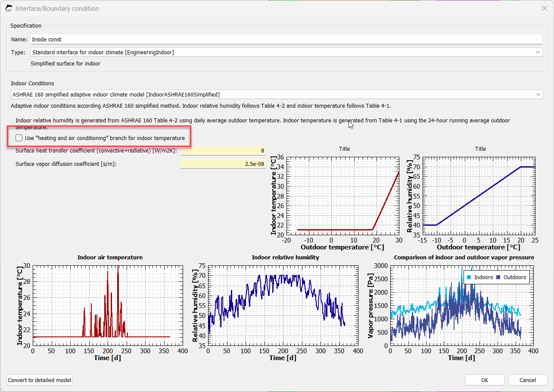Click the Name input field
Viewport: 554px width, 392px height.
pyautogui.click(x=286, y=39)
